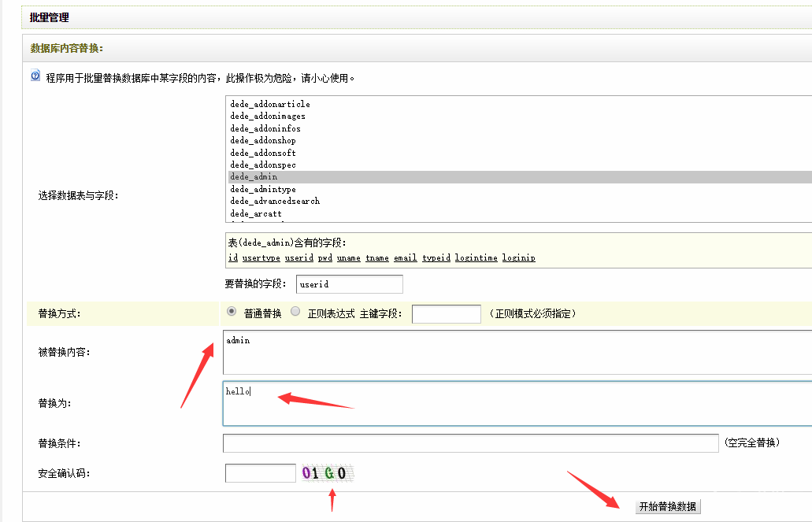The width and height of the screenshot is (812, 522).
Task: Click the 安全确认码 input box
Action: 260,473
